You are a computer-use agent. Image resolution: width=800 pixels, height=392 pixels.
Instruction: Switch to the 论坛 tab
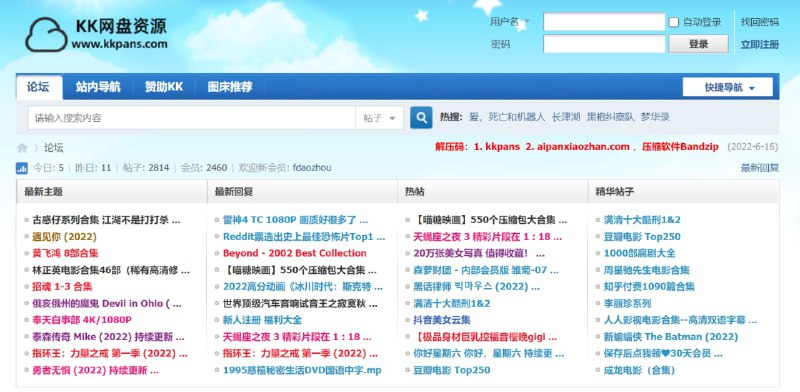(39, 87)
